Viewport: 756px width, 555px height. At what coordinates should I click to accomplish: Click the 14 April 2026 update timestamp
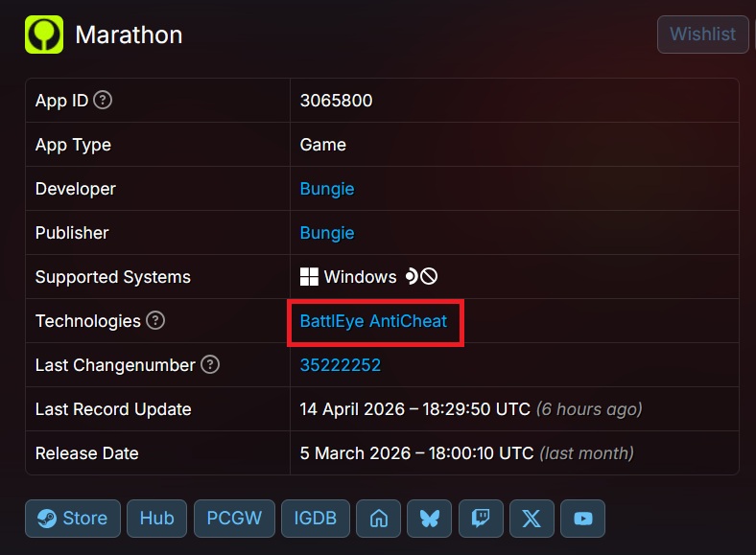[x=414, y=409]
